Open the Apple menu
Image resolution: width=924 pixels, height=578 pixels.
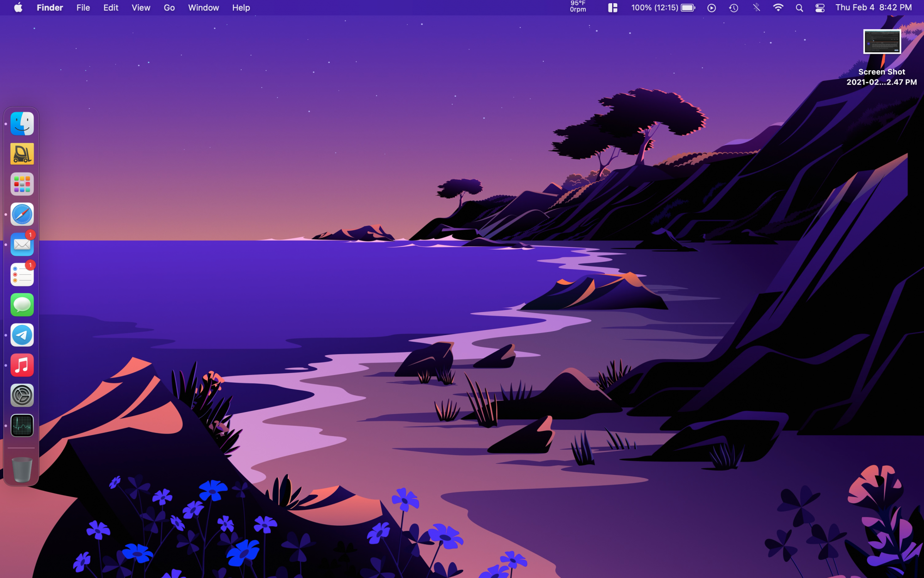[x=18, y=8]
